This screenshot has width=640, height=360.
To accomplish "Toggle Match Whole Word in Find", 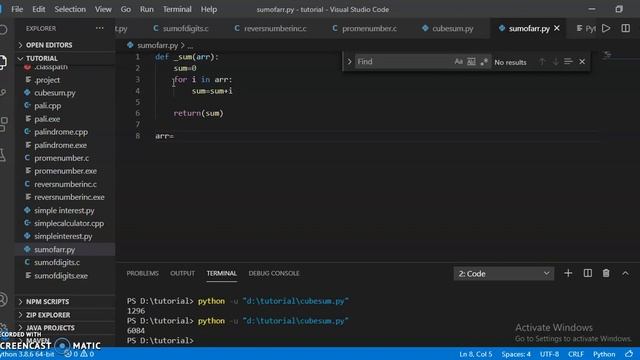I will tap(471, 62).
